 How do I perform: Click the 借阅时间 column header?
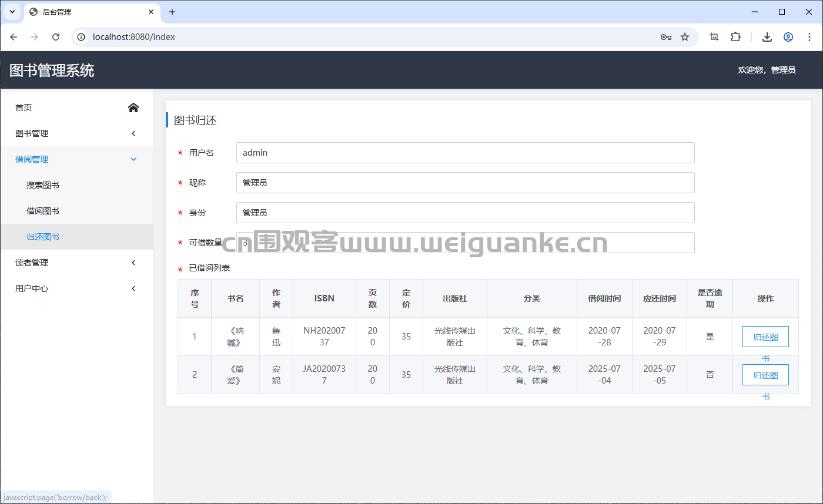pyautogui.click(x=604, y=298)
